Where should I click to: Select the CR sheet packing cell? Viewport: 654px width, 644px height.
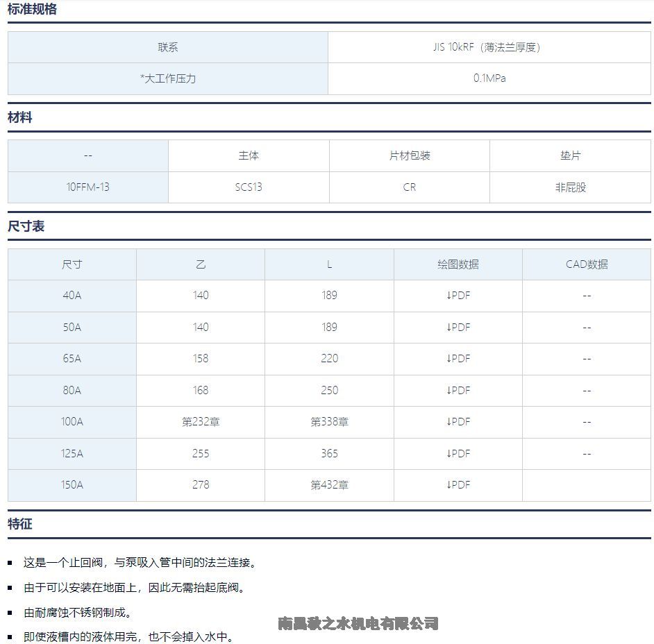(x=410, y=187)
